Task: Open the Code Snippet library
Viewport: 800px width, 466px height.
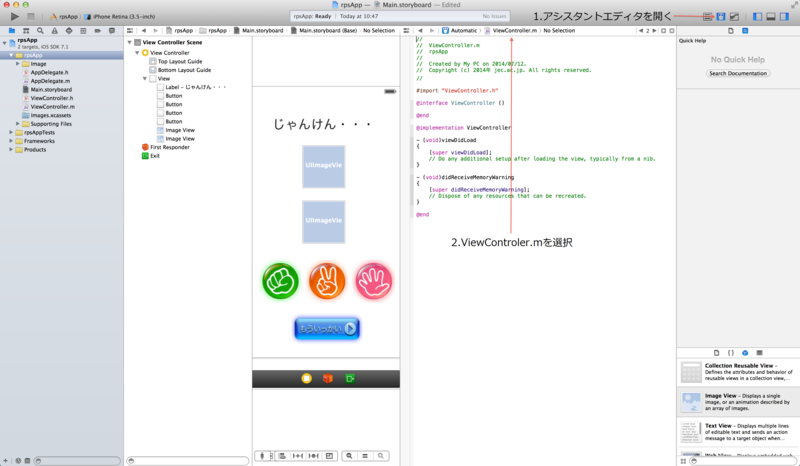Action: click(731, 353)
